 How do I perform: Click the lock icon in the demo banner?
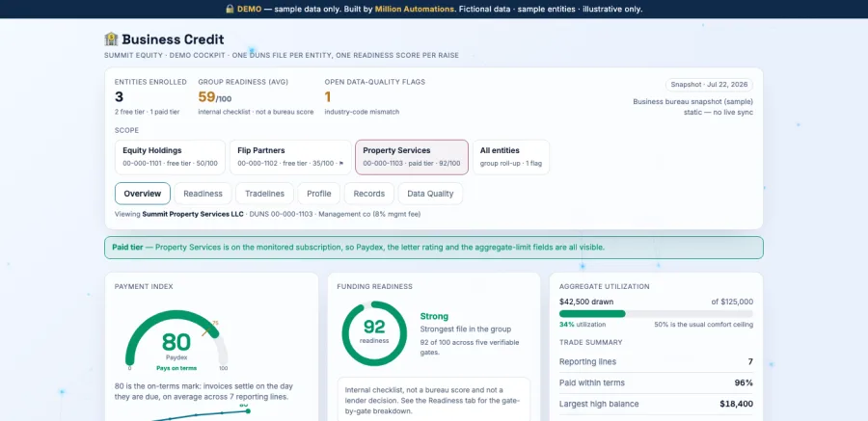pyautogui.click(x=230, y=9)
